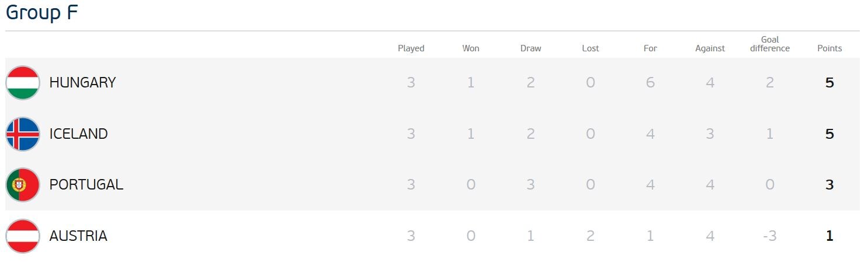Click the Hungary flag icon
Screen dimensions: 868x263
tap(23, 83)
